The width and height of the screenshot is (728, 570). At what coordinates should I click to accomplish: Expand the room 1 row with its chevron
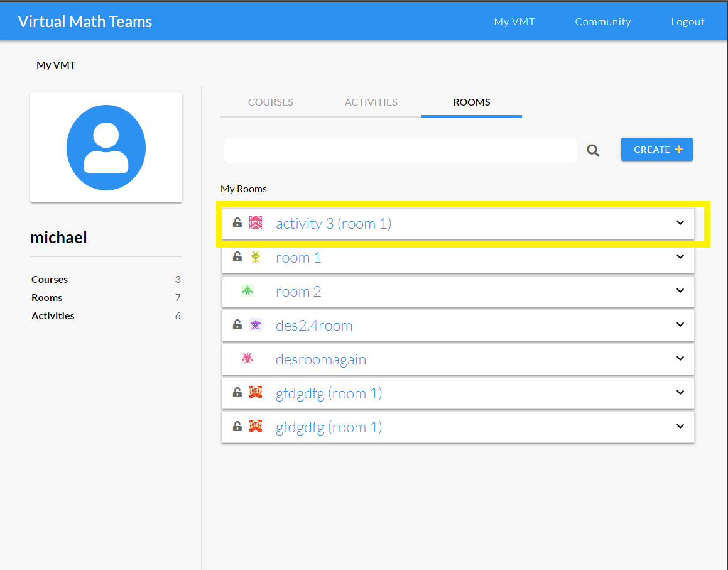[x=680, y=256]
